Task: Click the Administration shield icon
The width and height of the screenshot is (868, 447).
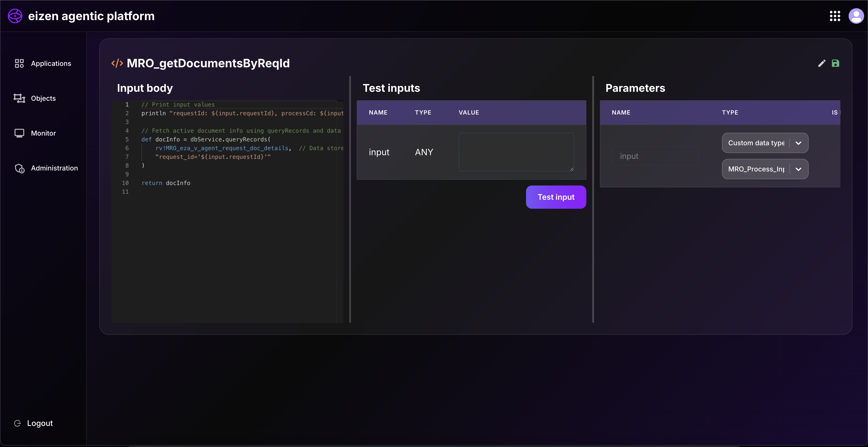Action: pyautogui.click(x=20, y=168)
